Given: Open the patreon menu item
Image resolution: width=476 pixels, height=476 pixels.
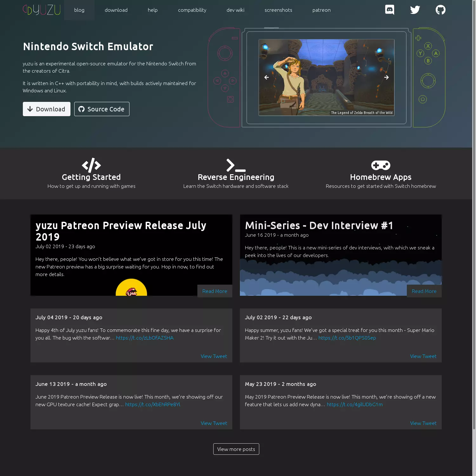Looking at the screenshot, I should [321, 10].
